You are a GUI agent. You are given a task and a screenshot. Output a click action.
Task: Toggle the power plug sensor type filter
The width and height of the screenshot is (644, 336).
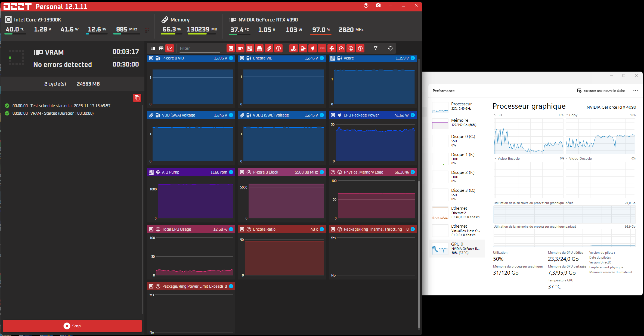pyautogui.click(x=313, y=48)
